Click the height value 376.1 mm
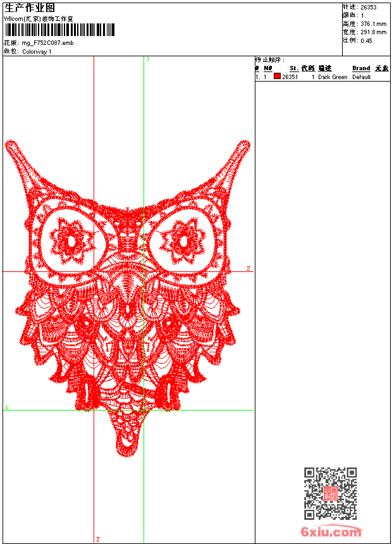The width and height of the screenshot is (392, 544). tap(373, 24)
